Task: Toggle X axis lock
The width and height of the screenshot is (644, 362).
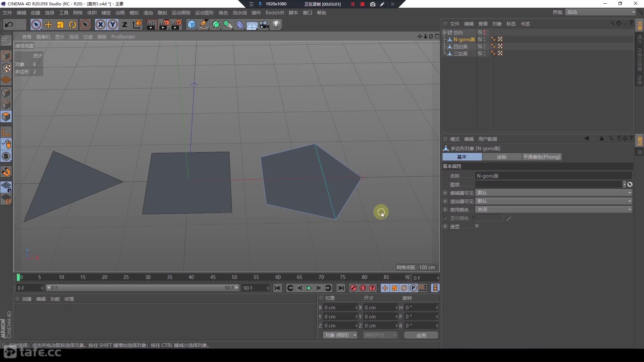Action: (x=100, y=24)
